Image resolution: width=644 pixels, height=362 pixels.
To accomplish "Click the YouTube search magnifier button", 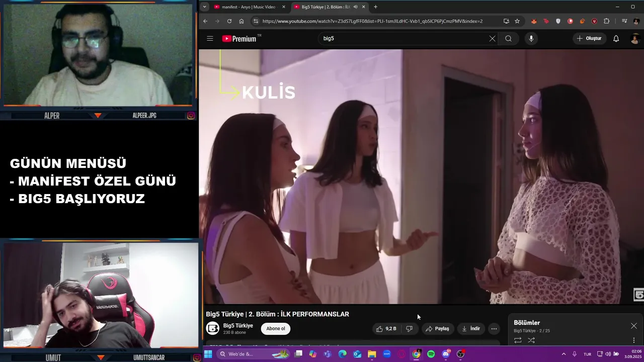I will tap(508, 39).
